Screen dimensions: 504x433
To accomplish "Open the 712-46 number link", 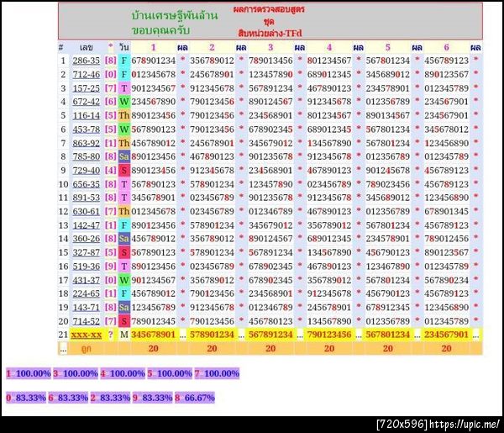I will [x=87, y=74].
